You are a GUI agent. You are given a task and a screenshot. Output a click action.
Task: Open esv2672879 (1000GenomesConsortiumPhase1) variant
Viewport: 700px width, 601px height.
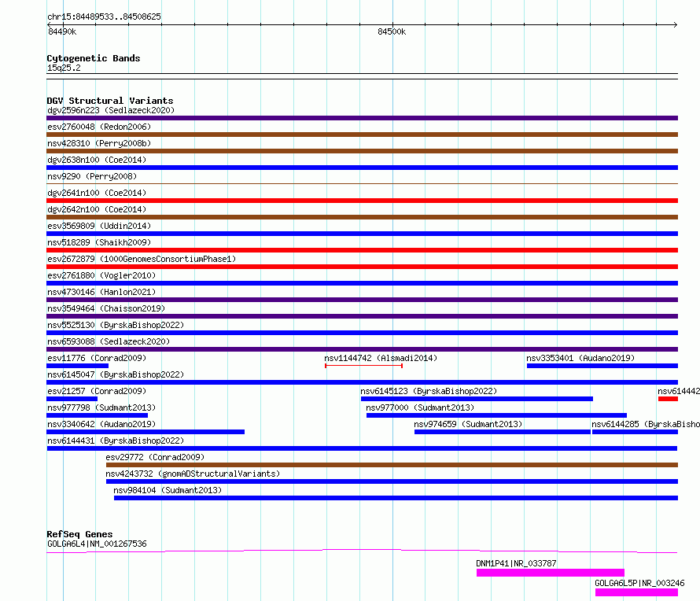tap(362, 267)
